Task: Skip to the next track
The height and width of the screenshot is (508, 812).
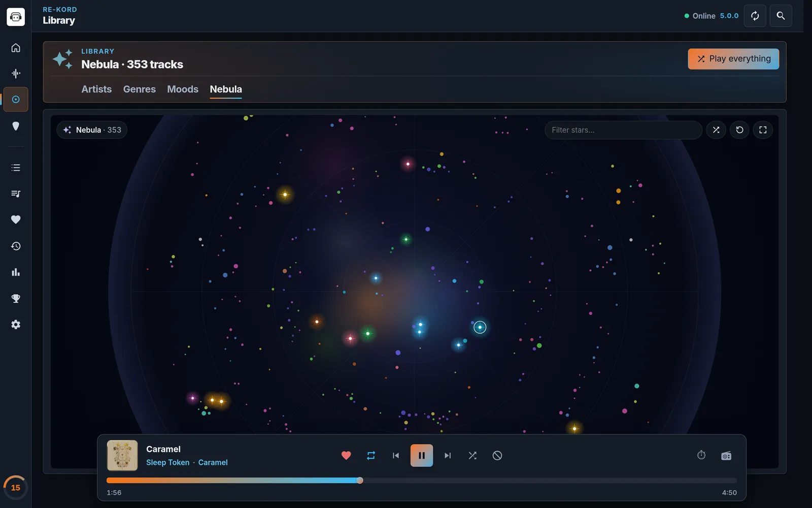Action: (x=448, y=456)
